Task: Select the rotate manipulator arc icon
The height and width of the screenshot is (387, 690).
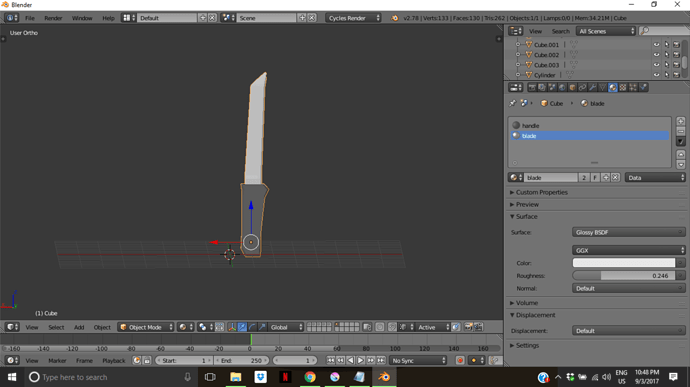Action: point(252,327)
